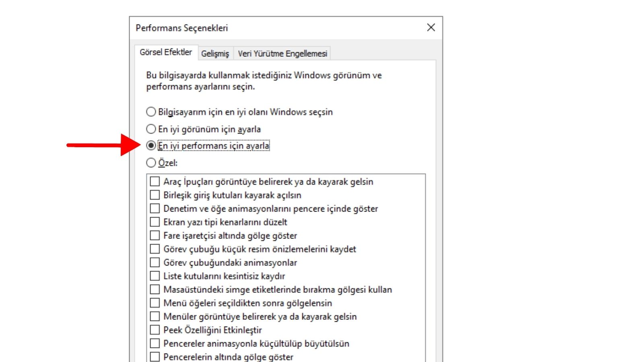Enable 'Araç İpuçları görüntüye belirerek' checkbox

155,181
